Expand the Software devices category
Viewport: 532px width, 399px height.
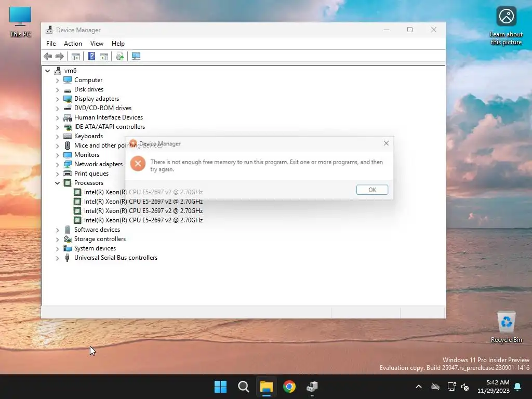[57, 230]
